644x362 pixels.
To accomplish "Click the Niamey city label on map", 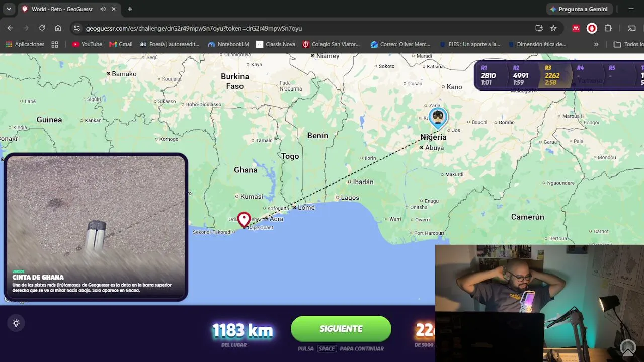I will (x=328, y=56).
